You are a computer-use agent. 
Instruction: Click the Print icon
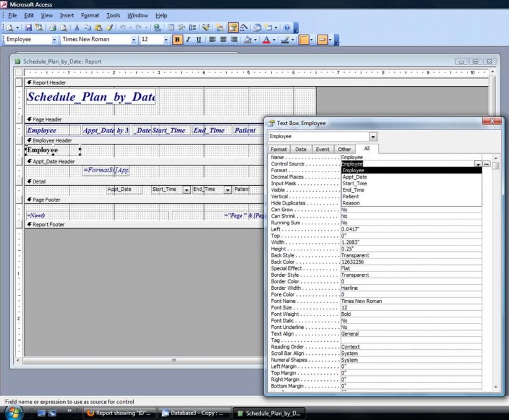pos(53,28)
